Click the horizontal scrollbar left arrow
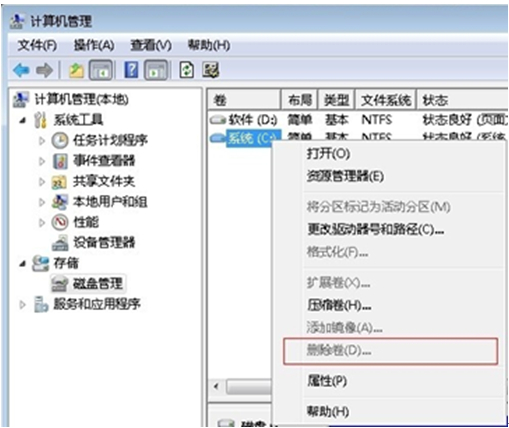This screenshot has height=428, width=509. pos(216,387)
